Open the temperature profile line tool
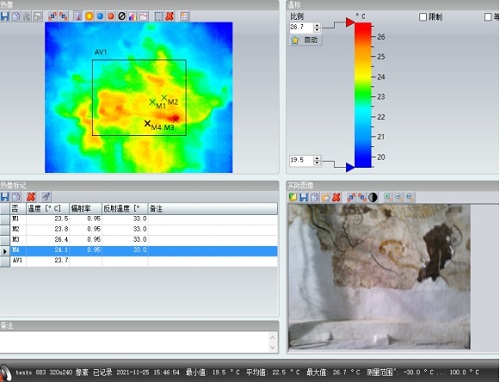The height and width of the screenshot is (382, 500). click(143, 16)
